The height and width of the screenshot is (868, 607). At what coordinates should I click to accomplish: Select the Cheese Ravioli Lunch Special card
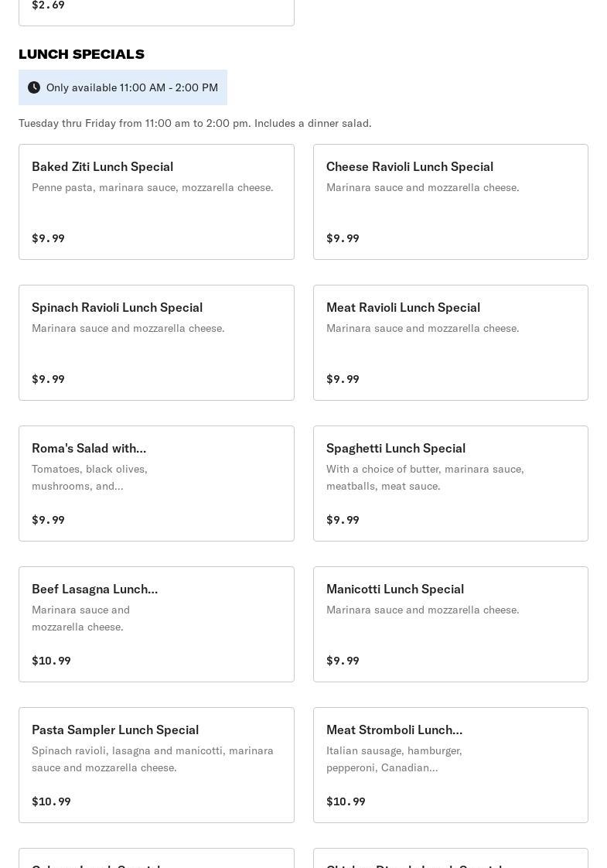tap(450, 202)
